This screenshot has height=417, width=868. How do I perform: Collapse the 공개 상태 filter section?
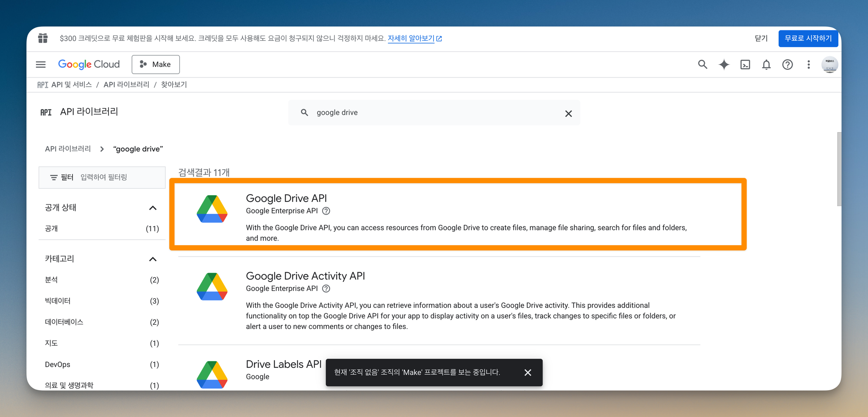(x=153, y=208)
